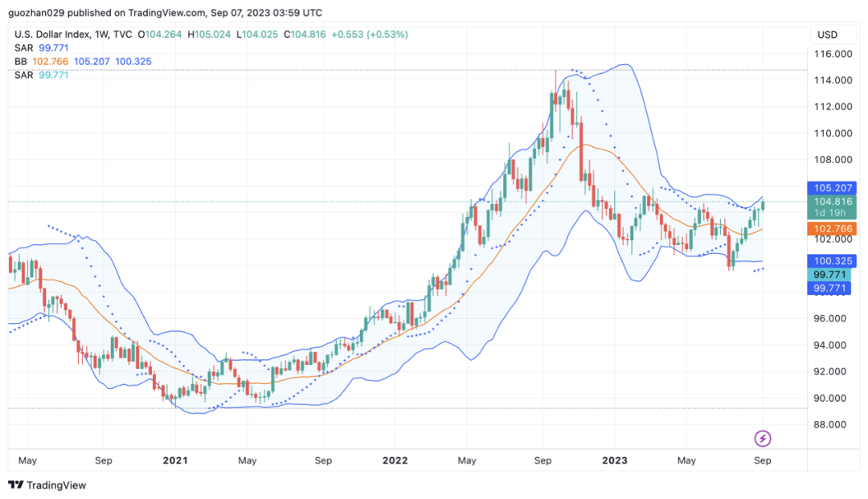The height and width of the screenshot is (499, 868).
Task: Click the BB indicator legend label
Action: tap(21, 61)
